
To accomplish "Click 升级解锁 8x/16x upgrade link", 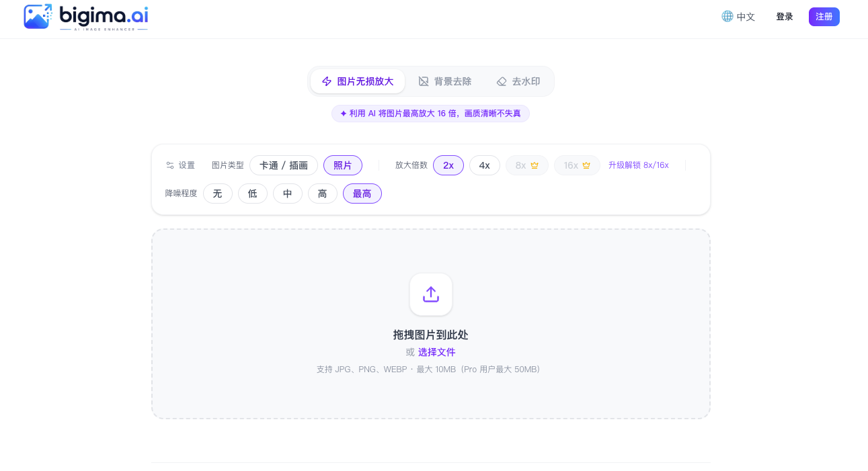I will [639, 165].
